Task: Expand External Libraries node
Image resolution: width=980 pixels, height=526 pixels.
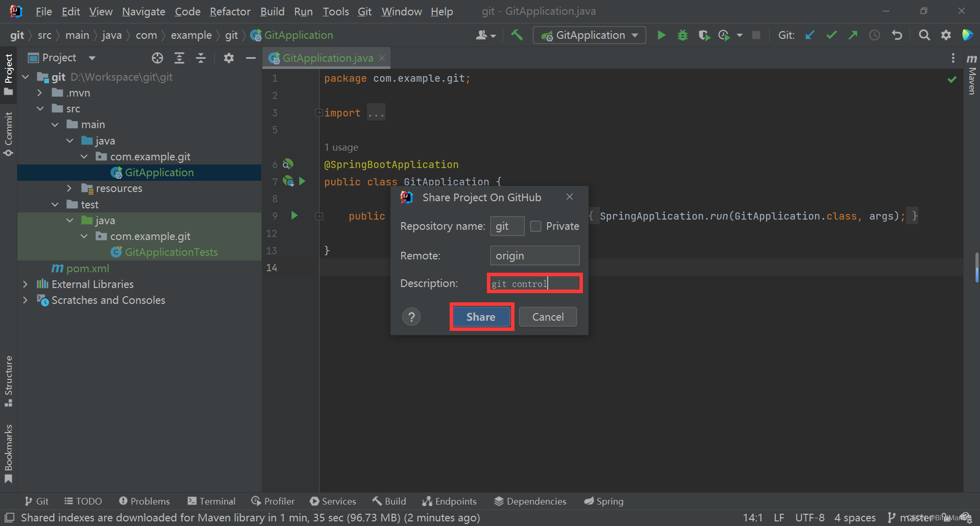Action: (x=25, y=284)
